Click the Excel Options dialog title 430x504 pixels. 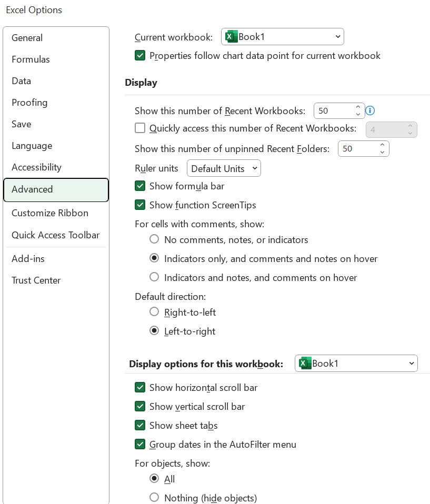pos(34,10)
